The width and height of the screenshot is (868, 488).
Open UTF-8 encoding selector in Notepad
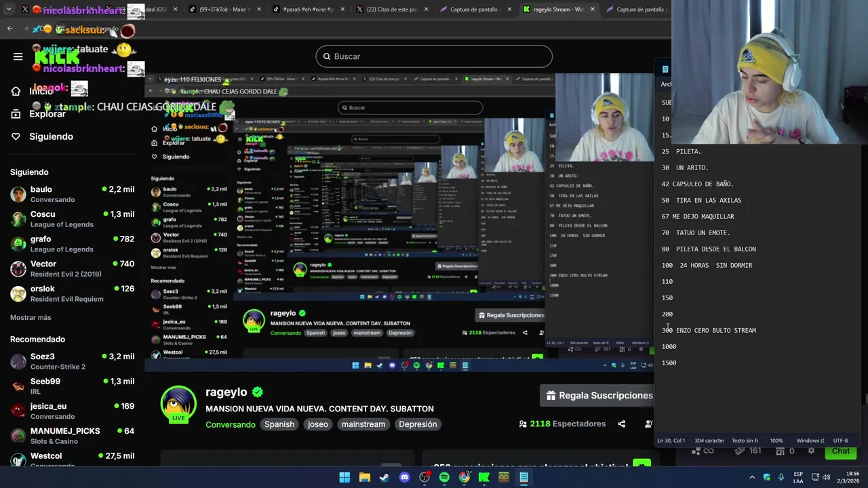(x=840, y=441)
